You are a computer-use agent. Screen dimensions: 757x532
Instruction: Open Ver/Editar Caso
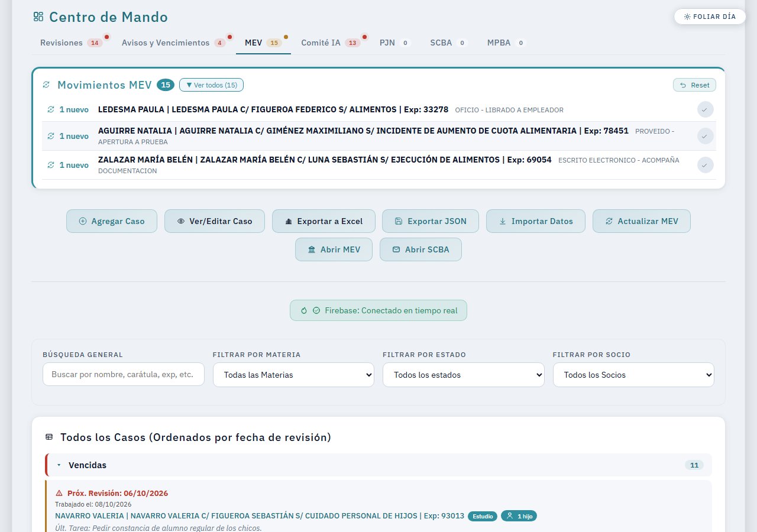pyautogui.click(x=215, y=221)
